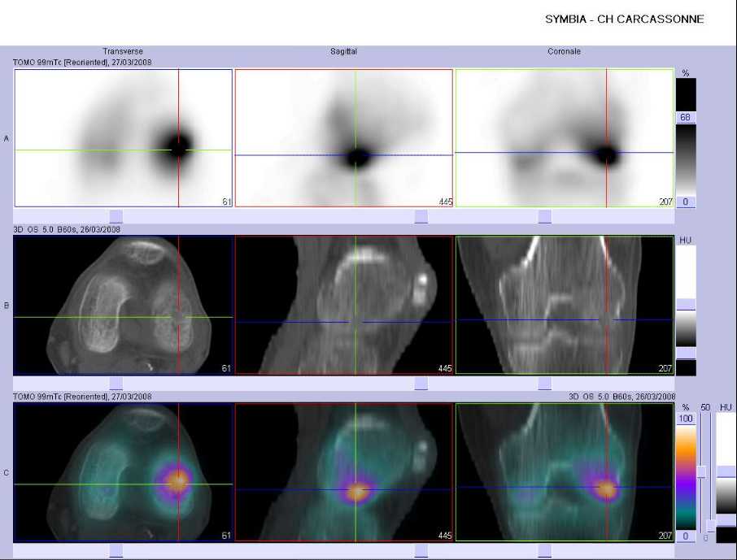The width and height of the screenshot is (737, 560).
Task: Select the SPECT transverse view in row A
Action: point(123,138)
